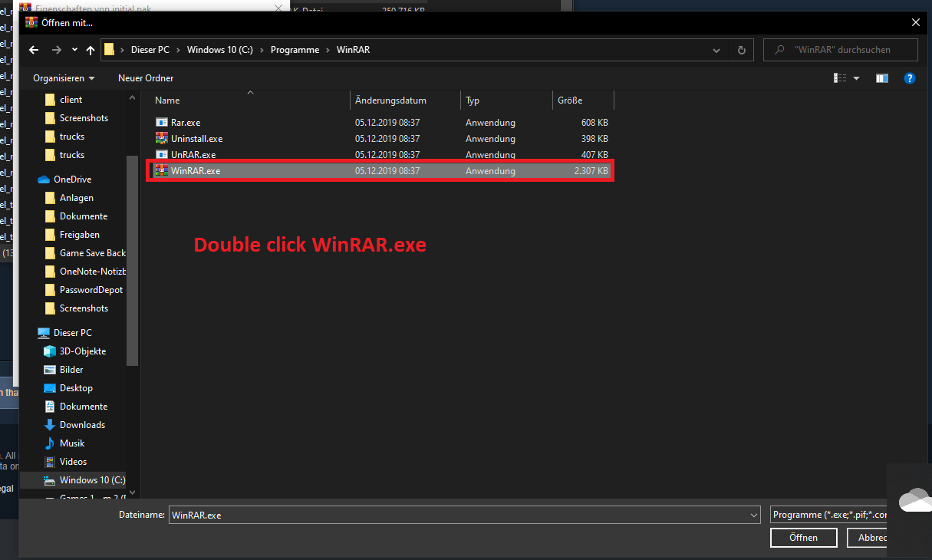The image size is (932, 560).
Task: Open the upper Screenshots folder in sidebar
Action: tap(84, 118)
